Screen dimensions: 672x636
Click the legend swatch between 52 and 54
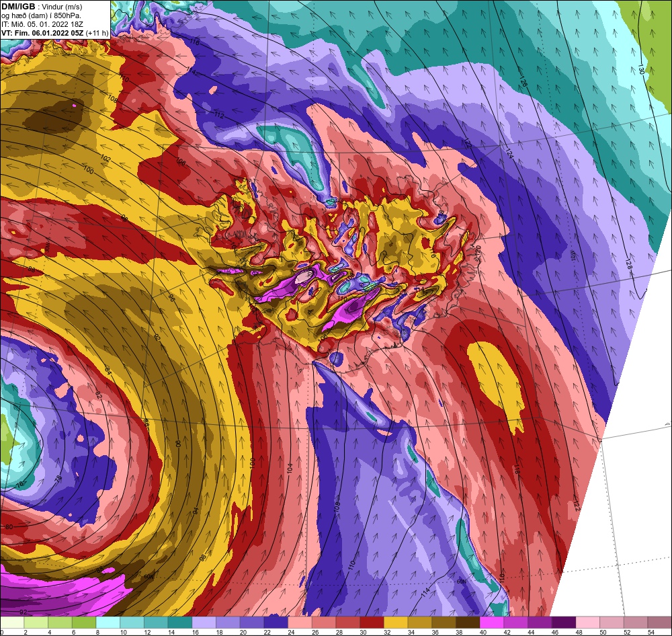pyautogui.click(x=636, y=623)
